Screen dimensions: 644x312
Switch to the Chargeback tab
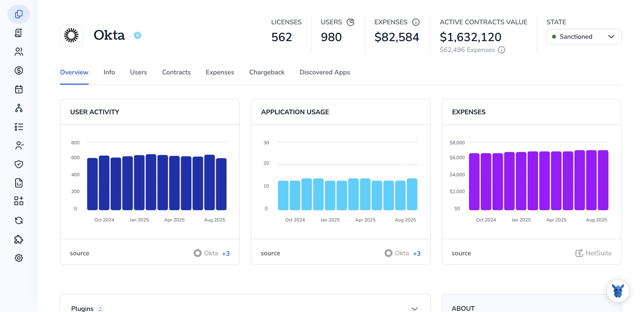(267, 73)
